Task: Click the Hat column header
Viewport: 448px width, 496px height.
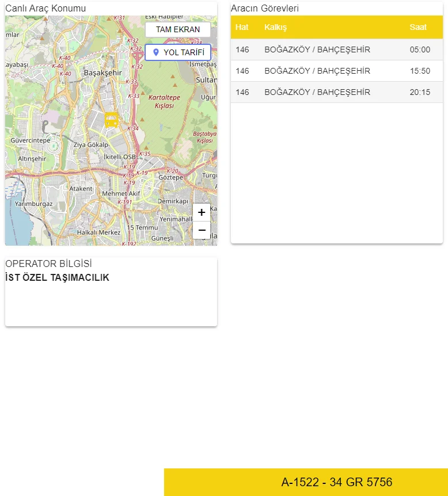Action: 242,27
